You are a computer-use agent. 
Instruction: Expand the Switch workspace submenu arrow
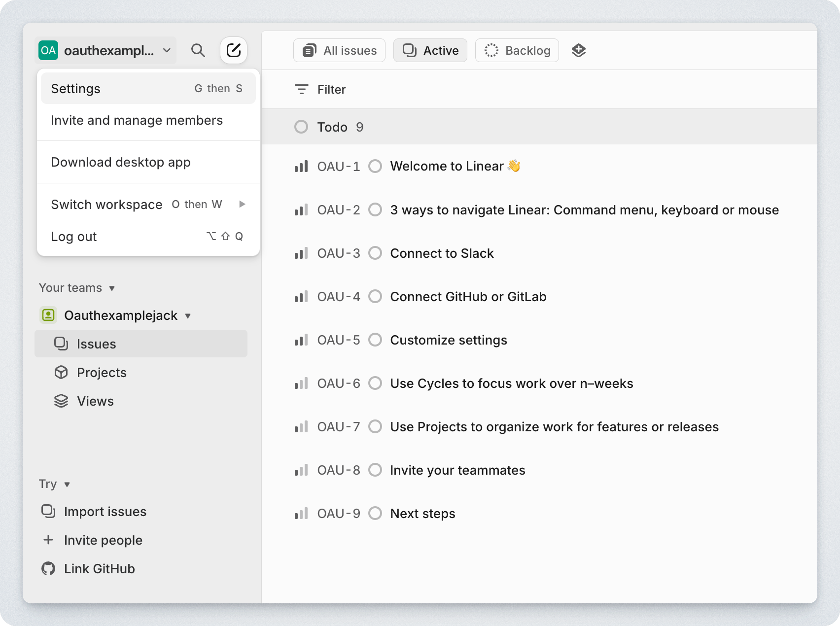(x=242, y=205)
